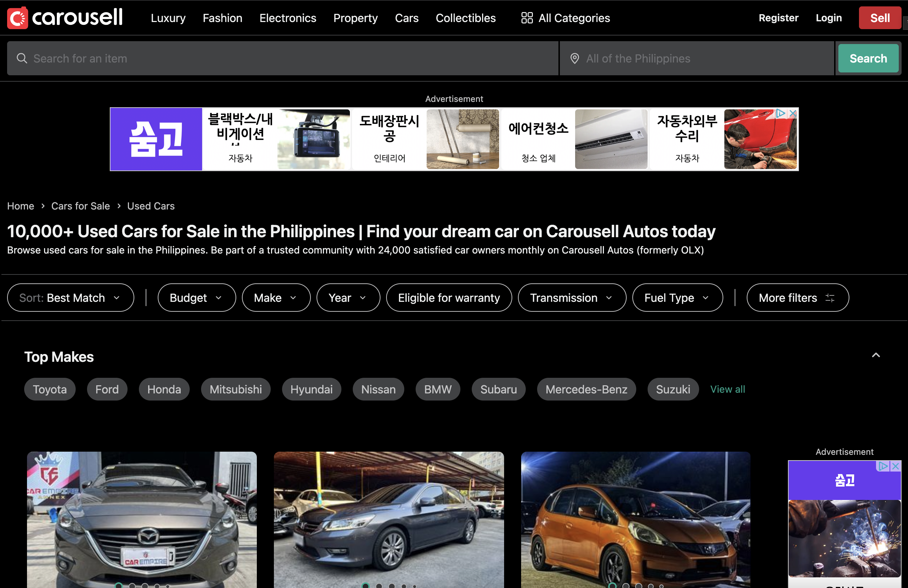Click the 블랙박스/내비게이션 ad tile
This screenshot has height=588, width=908.
(277, 139)
